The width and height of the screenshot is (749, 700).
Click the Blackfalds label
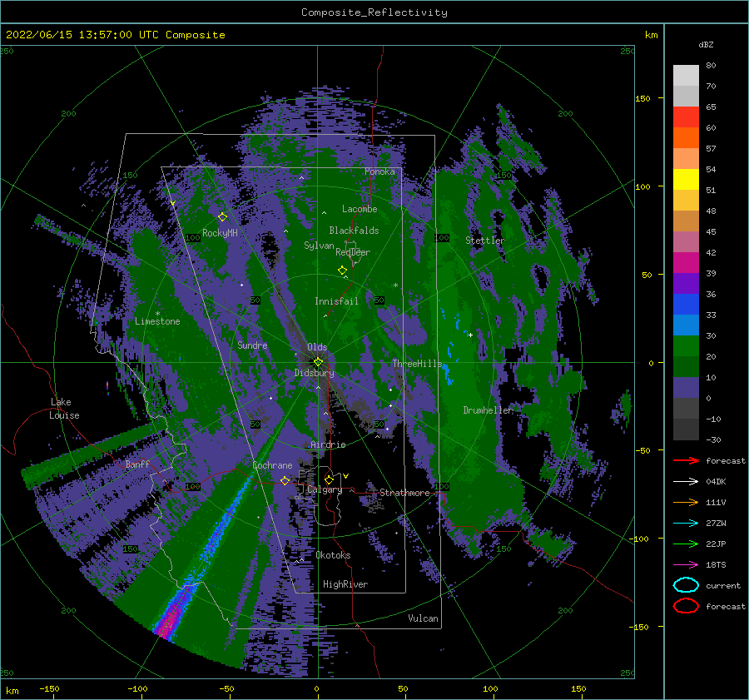[x=354, y=231]
